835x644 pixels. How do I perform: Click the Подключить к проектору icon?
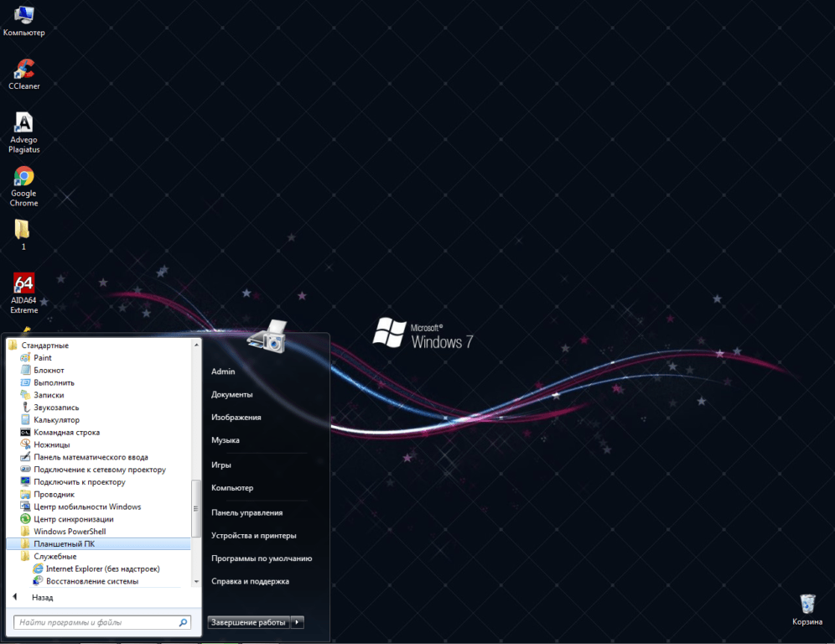point(25,481)
